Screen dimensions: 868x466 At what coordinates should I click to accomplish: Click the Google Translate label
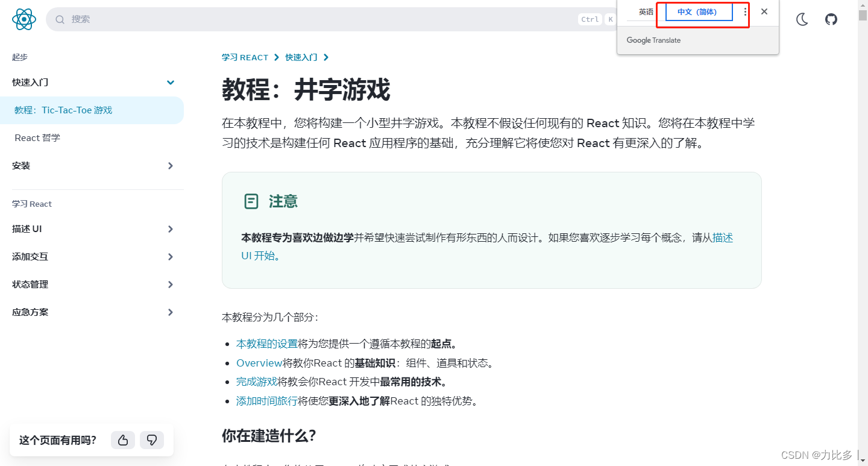653,40
